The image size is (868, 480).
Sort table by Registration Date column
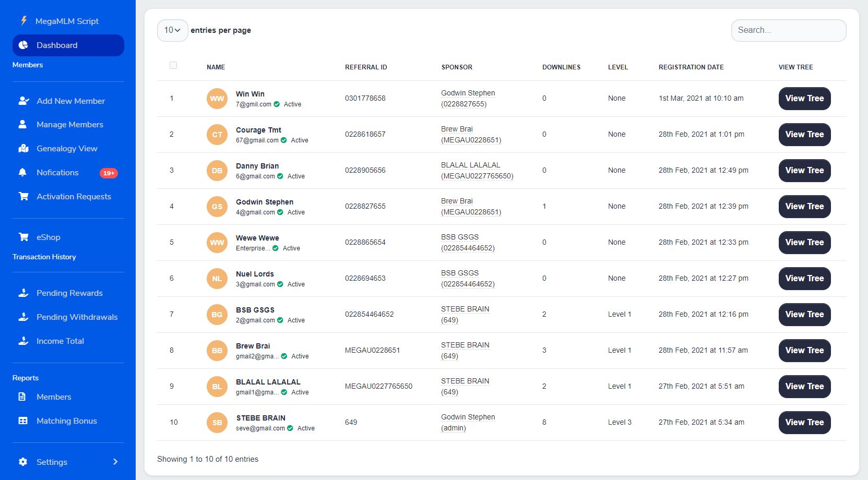coord(691,67)
